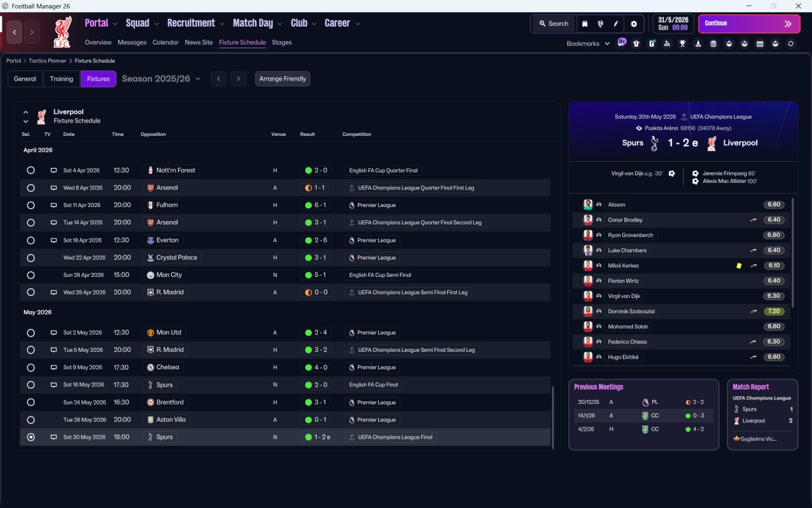
Task: Click the match lineup panel scrollbar
Action: [793, 252]
